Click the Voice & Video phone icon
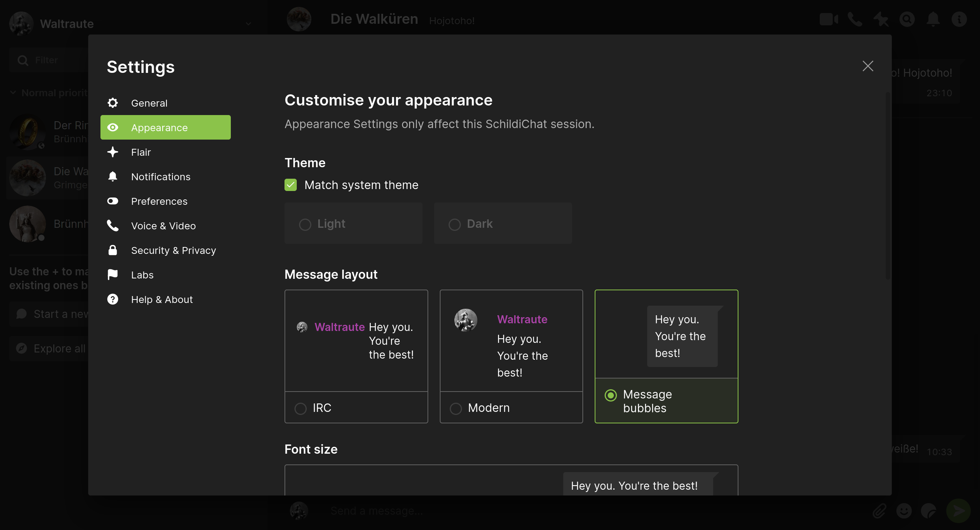Screen dimensions: 980x530 [x=113, y=225]
